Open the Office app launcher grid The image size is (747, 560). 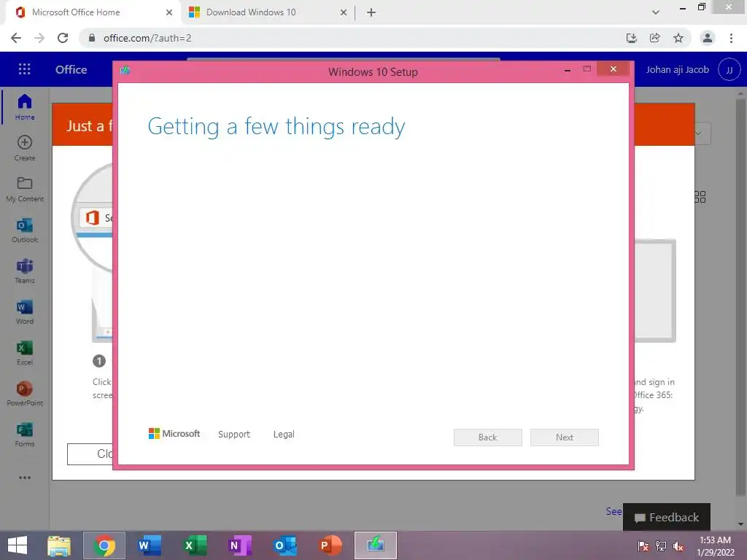point(24,69)
